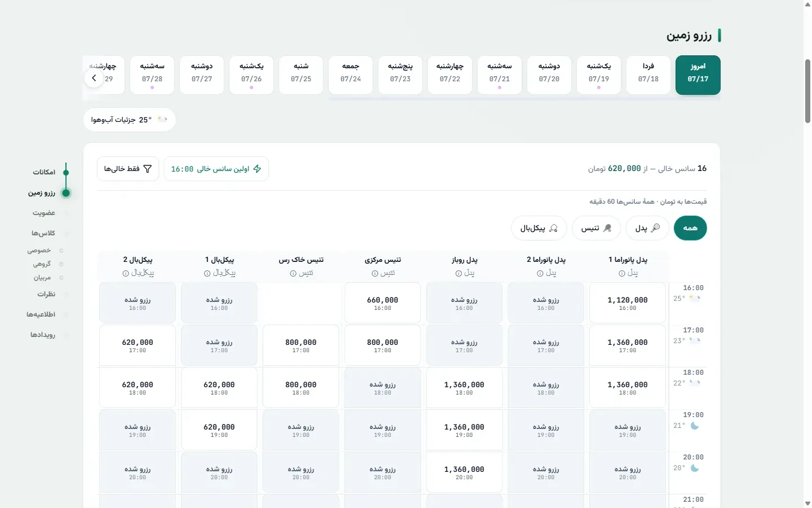Go to عضویت in the side navigation
The image size is (812, 508).
(44, 213)
